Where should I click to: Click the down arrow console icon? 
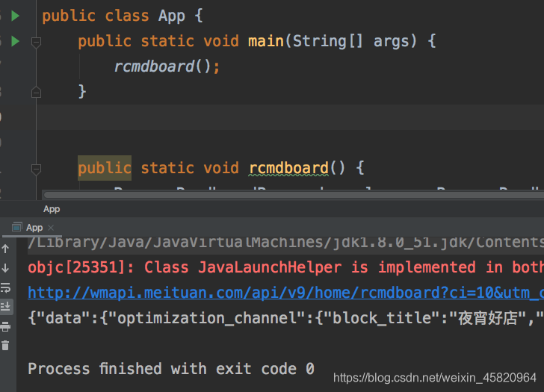click(x=5, y=268)
